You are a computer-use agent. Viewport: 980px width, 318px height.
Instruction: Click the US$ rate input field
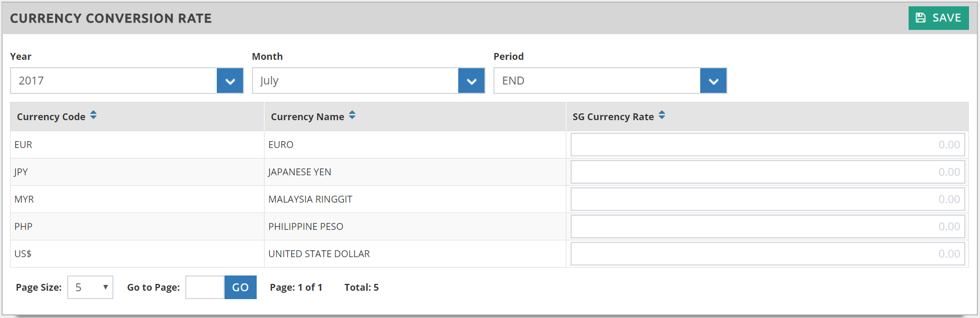[x=767, y=254]
